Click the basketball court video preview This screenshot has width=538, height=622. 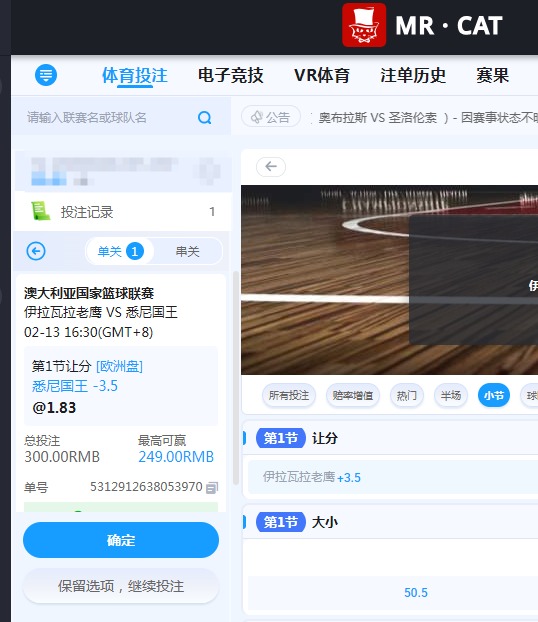pyautogui.click(x=389, y=280)
